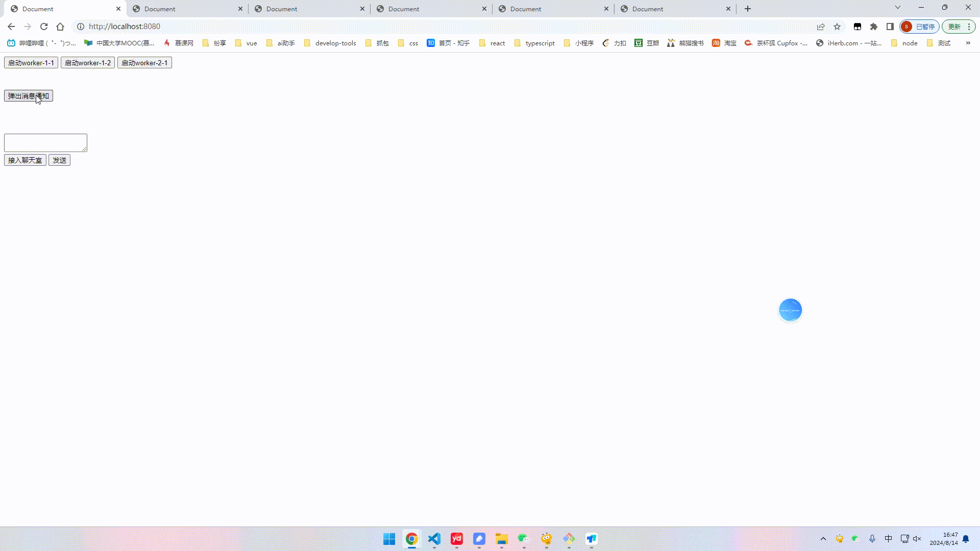Mute the system volume in the tray
This screenshot has height=551, width=980.
[x=917, y=538]
